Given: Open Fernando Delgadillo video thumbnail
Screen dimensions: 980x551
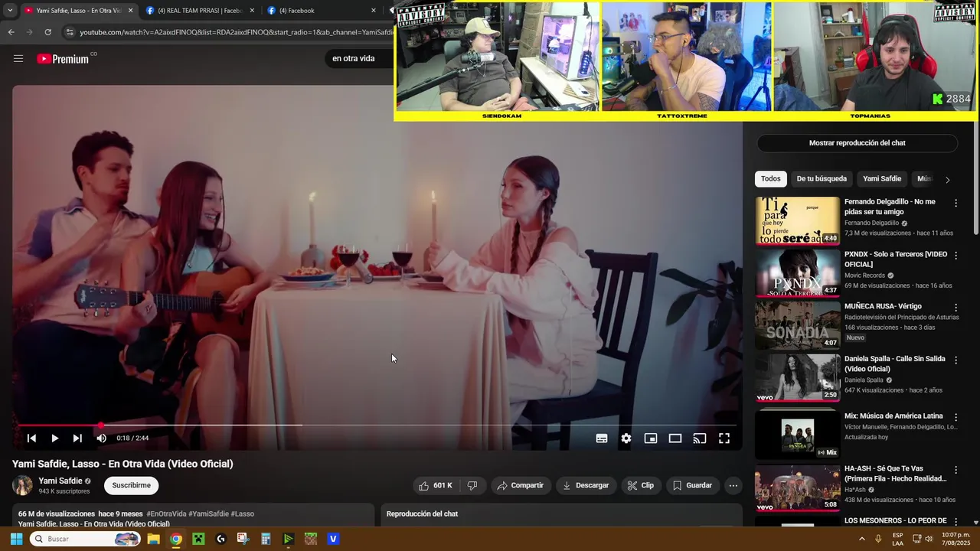Looking at the screenshot, I should tap(797, 220).
